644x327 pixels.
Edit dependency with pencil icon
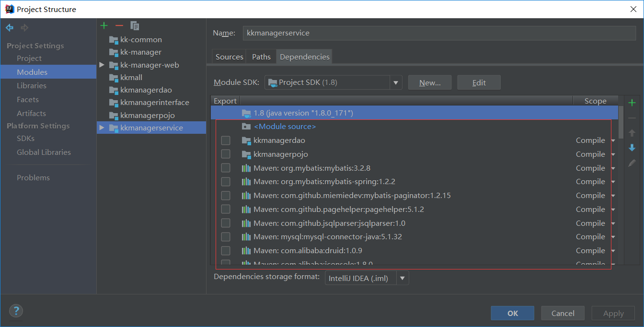(x=632, y=163)
